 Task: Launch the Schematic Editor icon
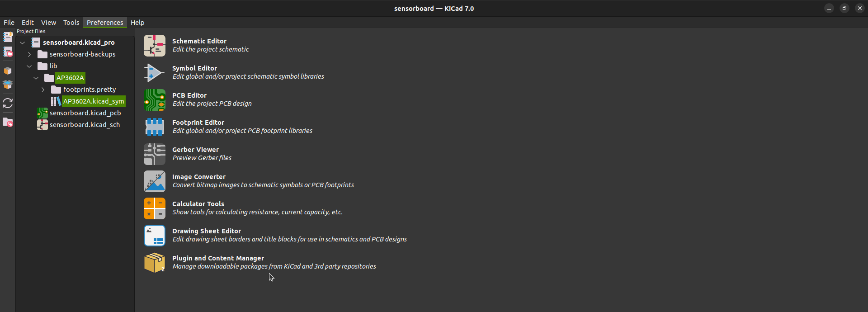(x=155, y=46)
